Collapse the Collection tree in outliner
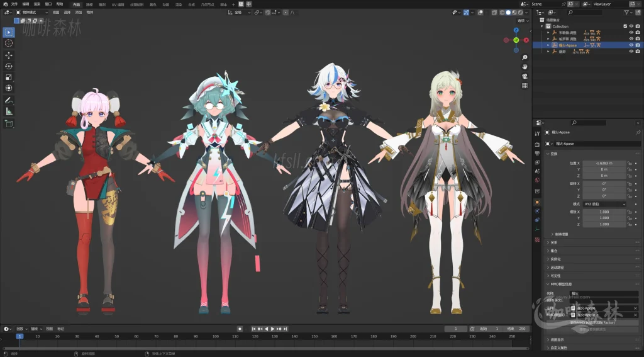This screenshot has width=644, height=357. [542, 26]
